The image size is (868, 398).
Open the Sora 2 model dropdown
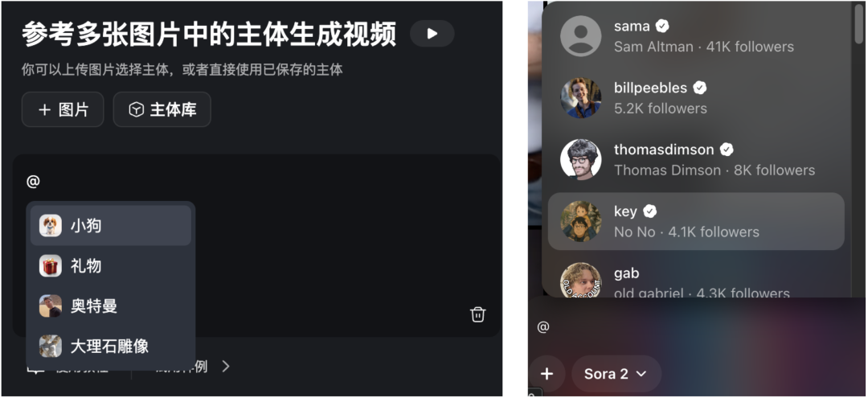[616, 374]
